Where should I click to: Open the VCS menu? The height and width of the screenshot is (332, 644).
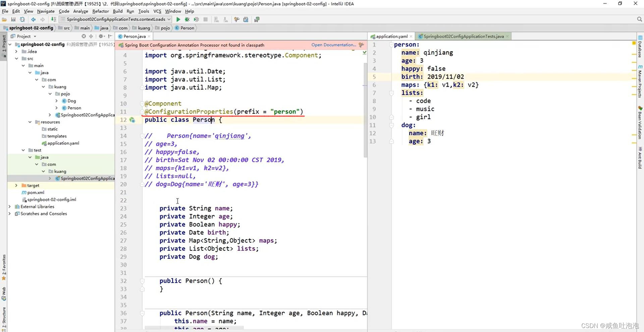(x=157, y=11)
